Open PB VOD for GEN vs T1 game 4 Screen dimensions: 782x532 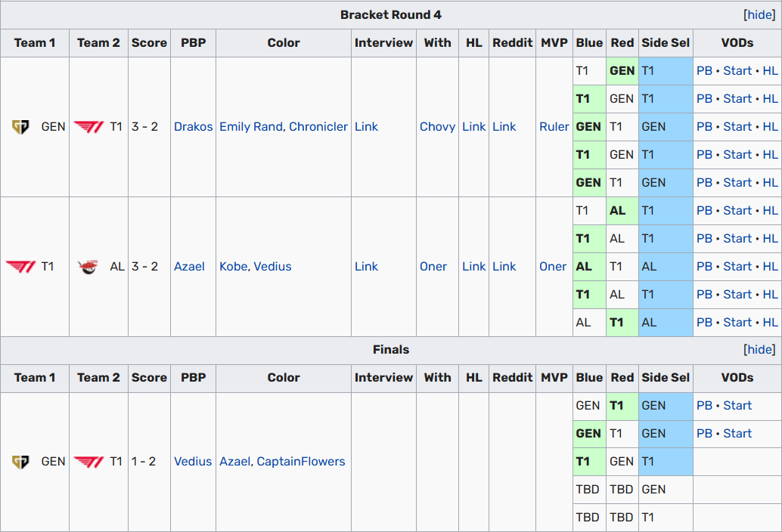(x=704, y=155)
